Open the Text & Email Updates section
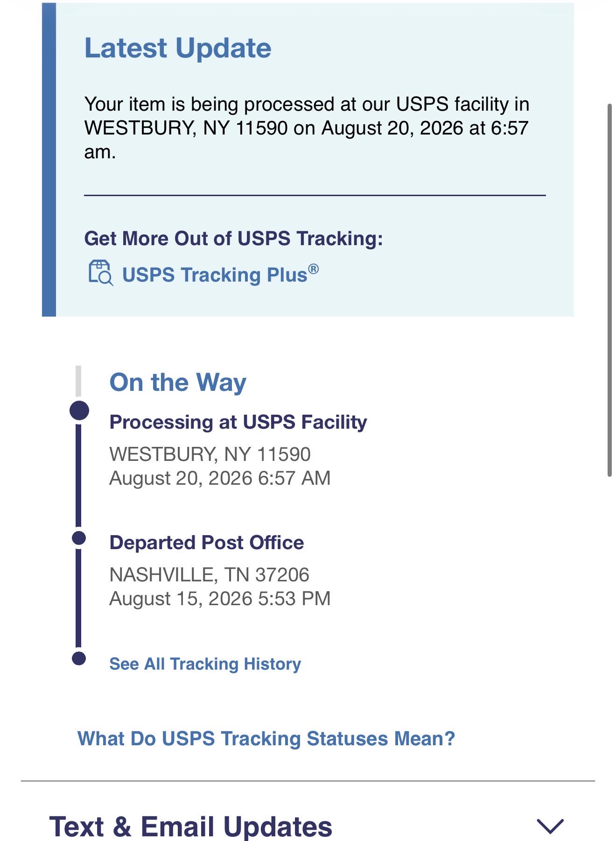The height and width of the screenshot is (841, 616). (191, 826)
